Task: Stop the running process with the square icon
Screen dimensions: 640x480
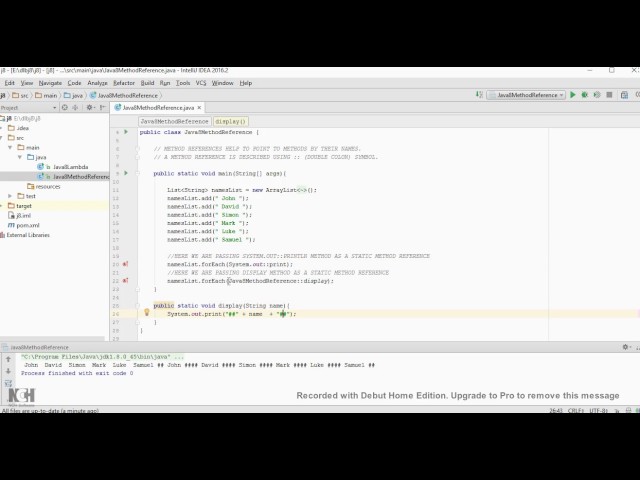Action: coord(609,95)
